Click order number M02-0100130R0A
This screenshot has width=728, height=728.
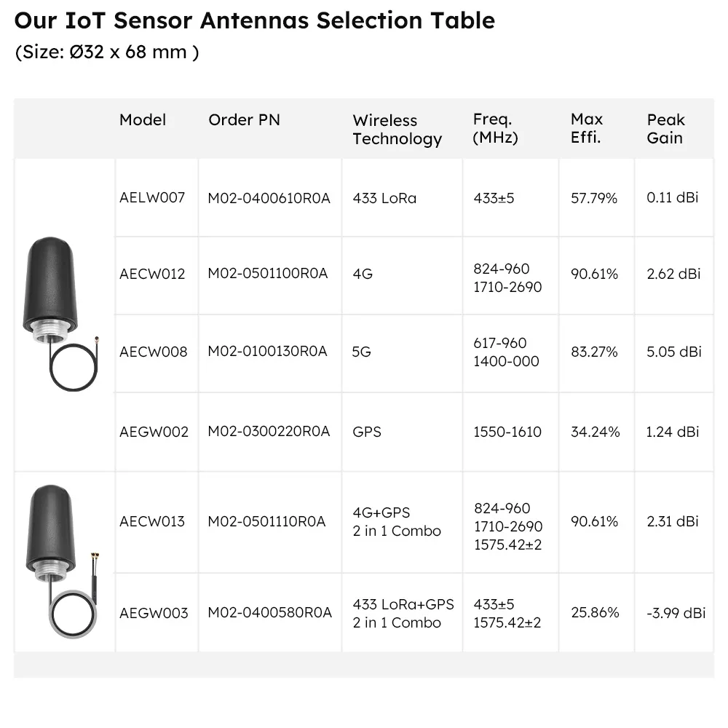267,352
